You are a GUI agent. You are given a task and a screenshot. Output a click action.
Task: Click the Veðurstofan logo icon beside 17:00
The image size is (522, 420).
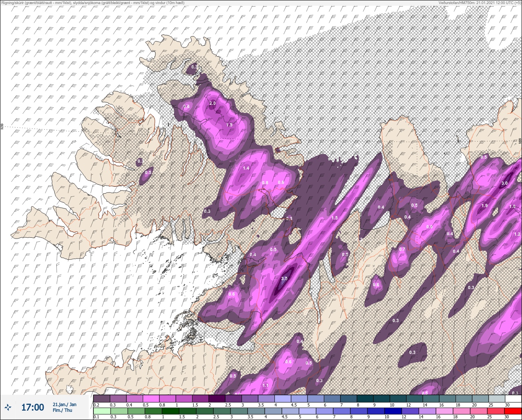tap(8, 407)
